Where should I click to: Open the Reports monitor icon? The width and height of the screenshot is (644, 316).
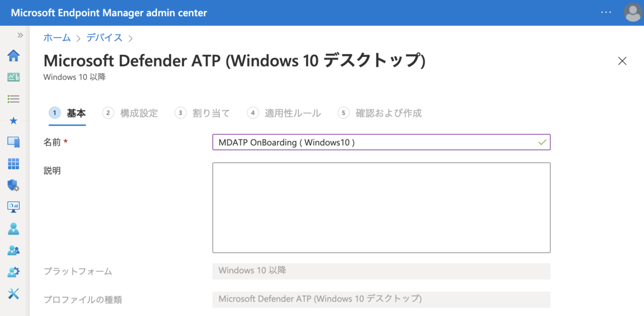tap(13, 207)
